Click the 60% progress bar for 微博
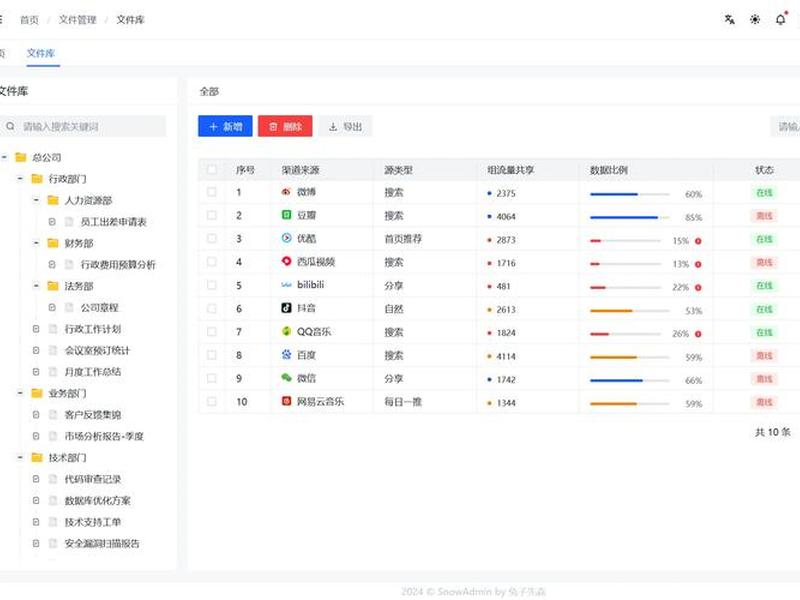Viewport: 800px width, 600px height. (x=630, y=194)
